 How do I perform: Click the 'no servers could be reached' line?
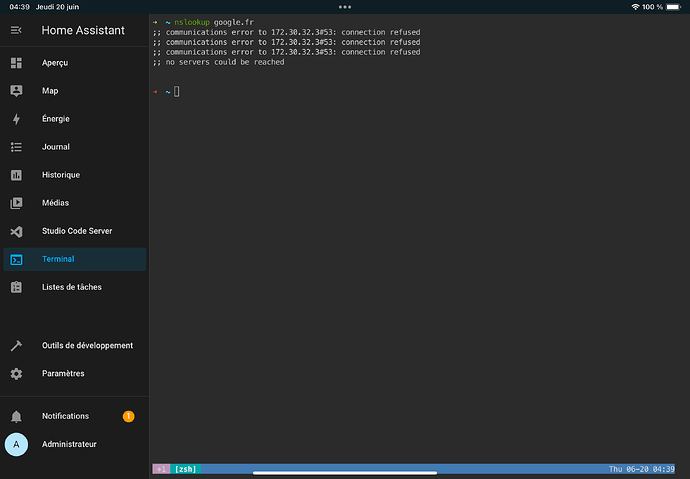[219, 62]
